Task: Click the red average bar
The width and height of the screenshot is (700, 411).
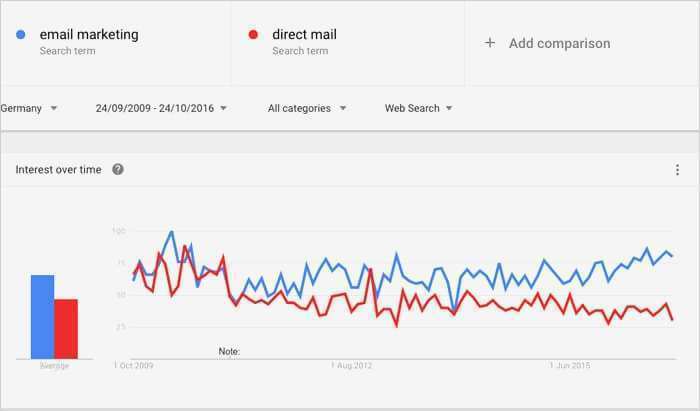Action: [x=66, y=328]
